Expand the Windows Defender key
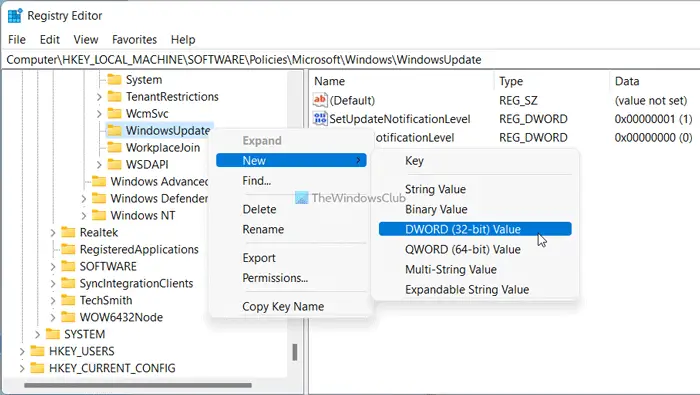 pos(83,199)
